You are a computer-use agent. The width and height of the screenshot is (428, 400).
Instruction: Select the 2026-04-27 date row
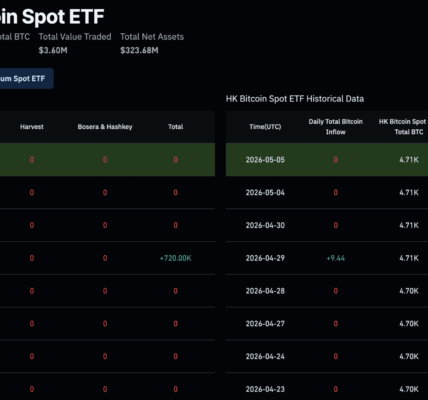coord(327,324)
